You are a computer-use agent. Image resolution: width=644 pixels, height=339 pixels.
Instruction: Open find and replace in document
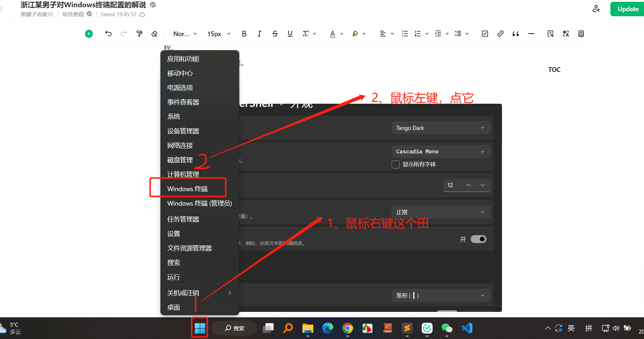pyautogui.click(x=550, y=34)
